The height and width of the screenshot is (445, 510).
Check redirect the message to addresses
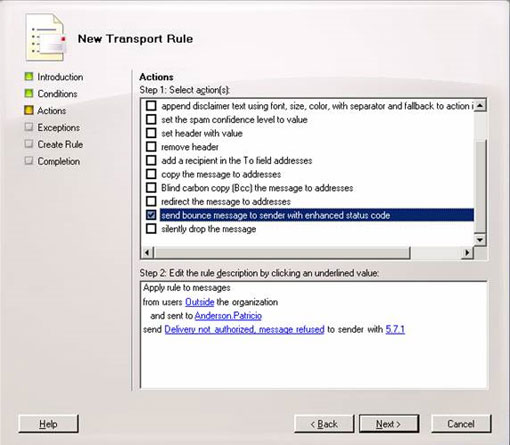[x=151, y=201]
